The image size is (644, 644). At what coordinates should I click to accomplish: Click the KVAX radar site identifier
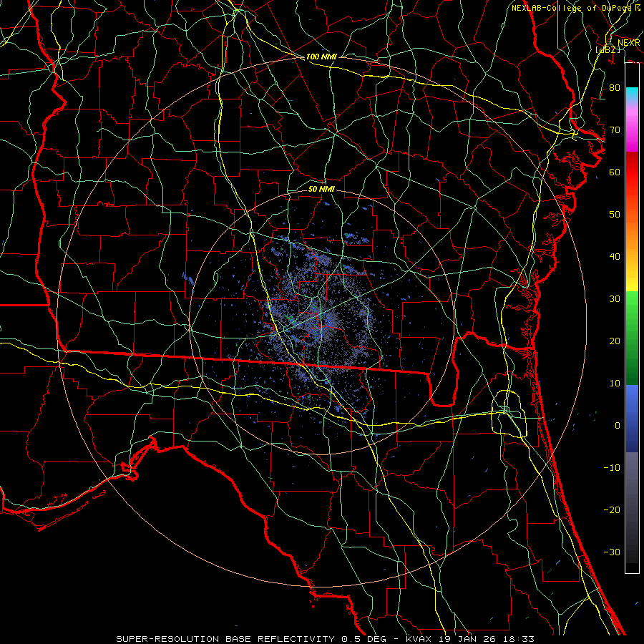tap(419, 639)
